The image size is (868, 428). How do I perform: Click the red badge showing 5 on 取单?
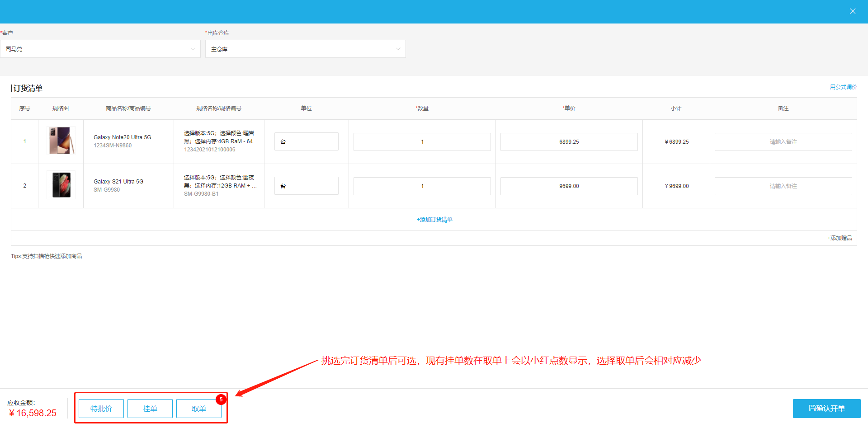[x=220, y=399]
